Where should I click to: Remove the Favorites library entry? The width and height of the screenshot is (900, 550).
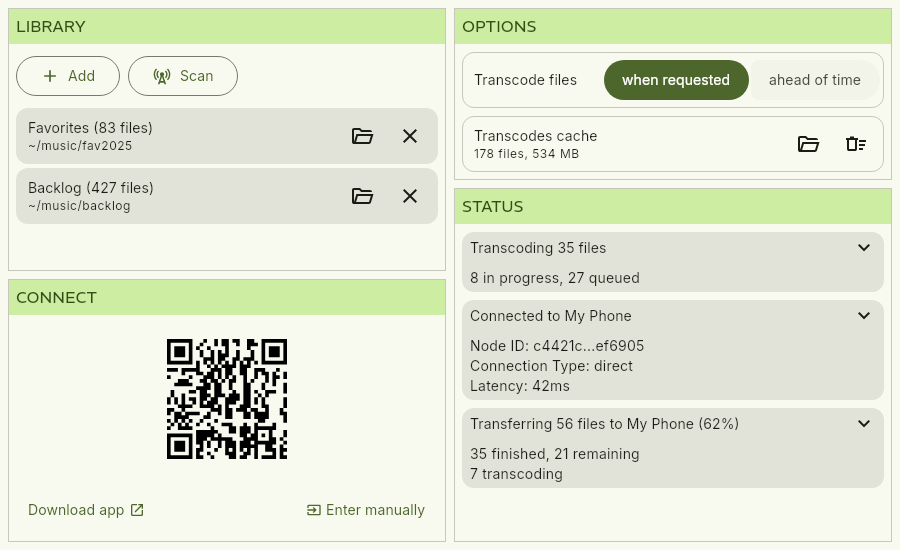coord(410,136)
